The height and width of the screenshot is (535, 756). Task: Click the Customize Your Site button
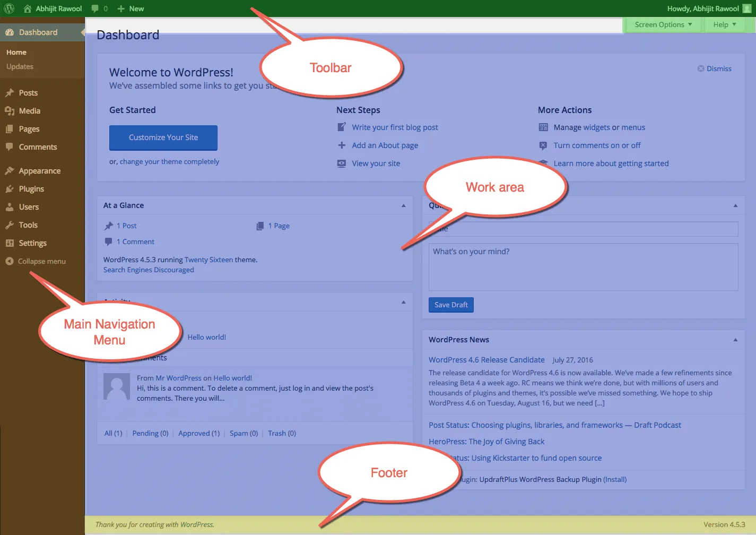point(163,137)
